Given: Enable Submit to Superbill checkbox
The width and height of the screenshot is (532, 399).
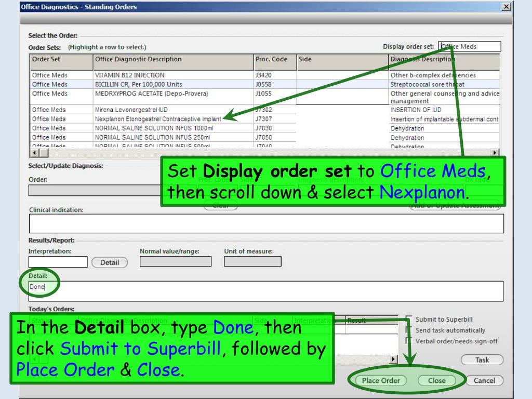Looking at the screenshot, I should point(409,320).
